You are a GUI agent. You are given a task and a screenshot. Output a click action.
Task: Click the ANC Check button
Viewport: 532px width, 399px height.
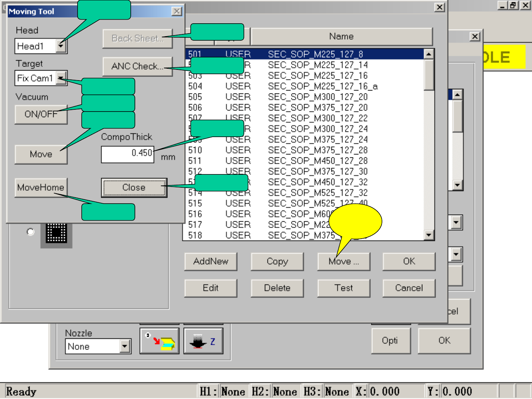[137, 66]
